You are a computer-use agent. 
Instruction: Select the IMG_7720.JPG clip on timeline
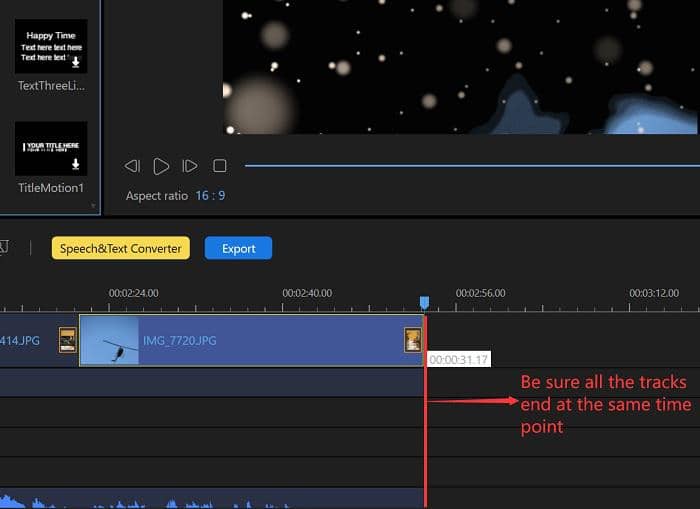(x=250, y=341)
